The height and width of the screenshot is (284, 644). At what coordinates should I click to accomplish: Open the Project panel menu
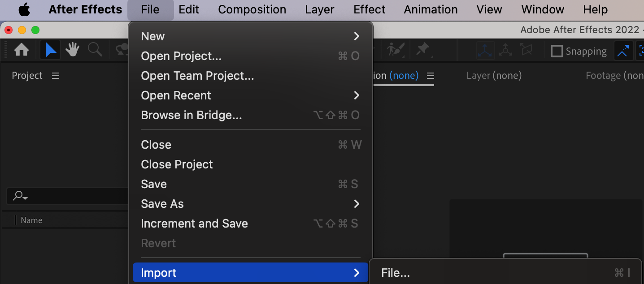[56, 76]
